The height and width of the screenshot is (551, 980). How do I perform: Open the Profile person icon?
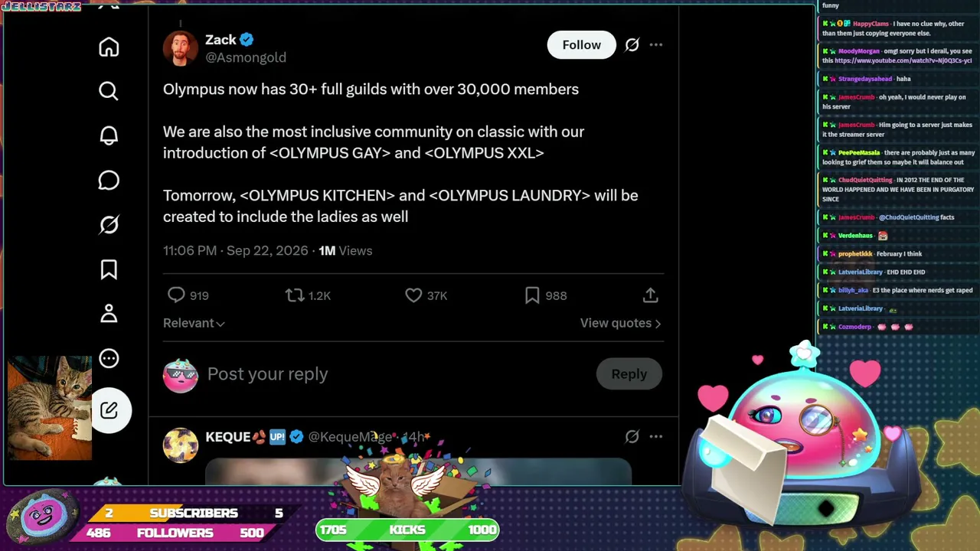pos(109,314)
